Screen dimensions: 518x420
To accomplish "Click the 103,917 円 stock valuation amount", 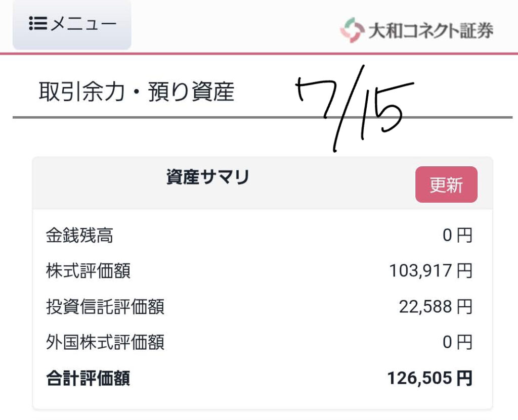I will (x=431, y=271).
